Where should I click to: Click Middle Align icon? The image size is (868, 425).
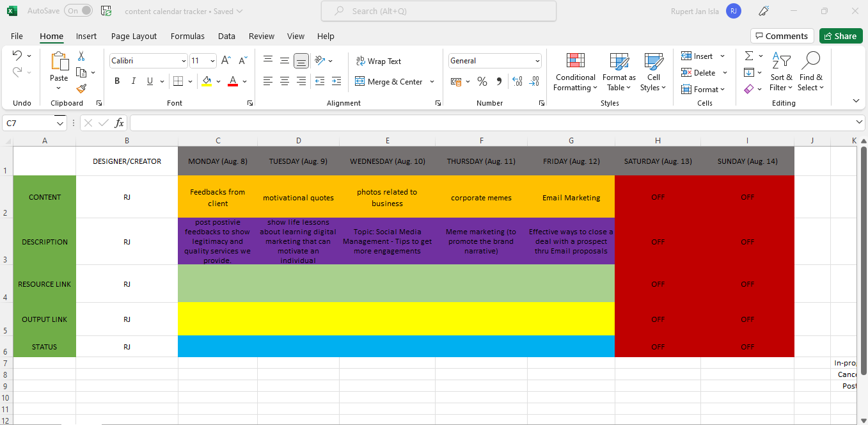pos(285,61)
